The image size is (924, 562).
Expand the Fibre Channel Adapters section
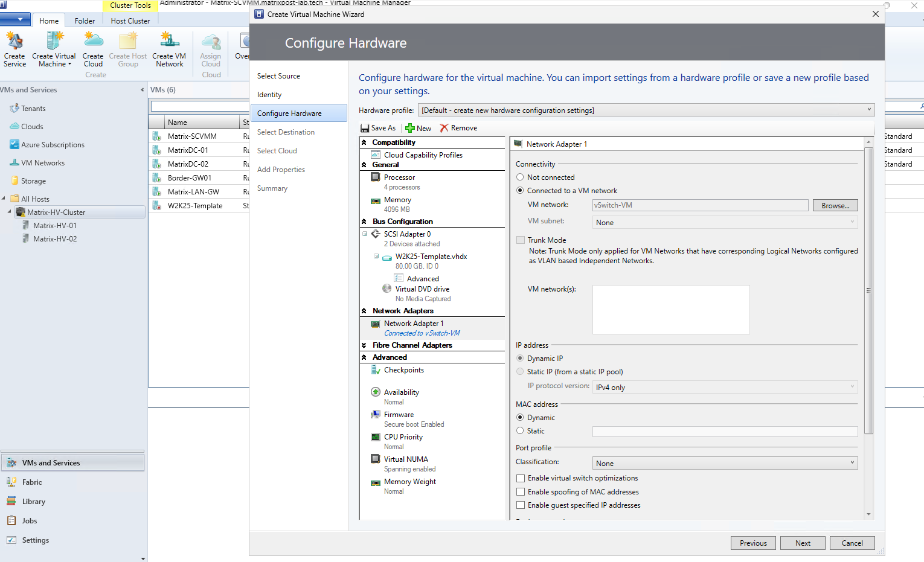pyautogui.click(x=364, y=345)
